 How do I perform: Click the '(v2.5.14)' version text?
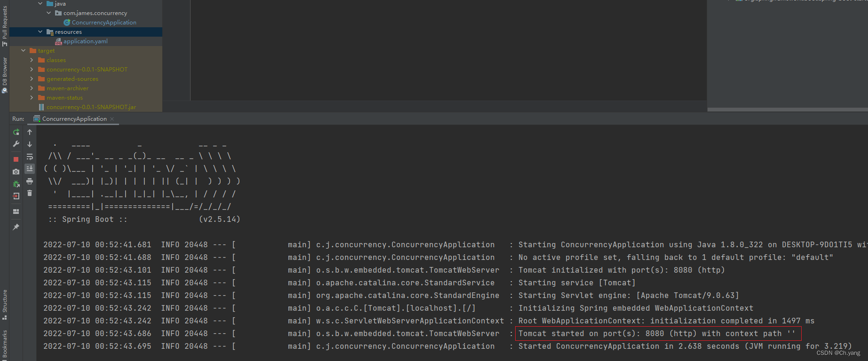point(219,220)
